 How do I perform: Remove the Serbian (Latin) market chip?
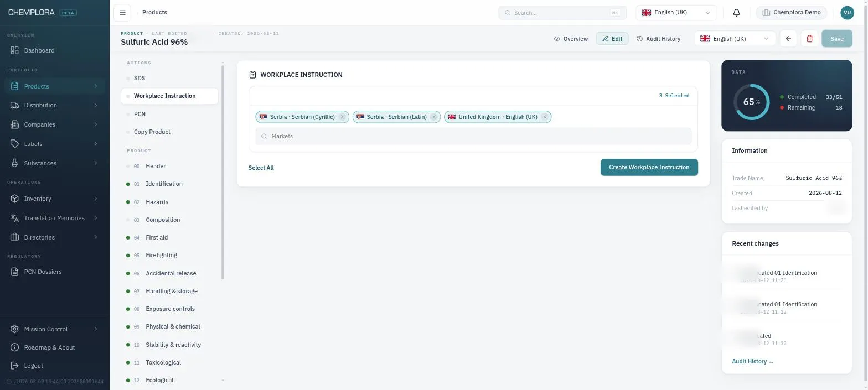(434, 117)
